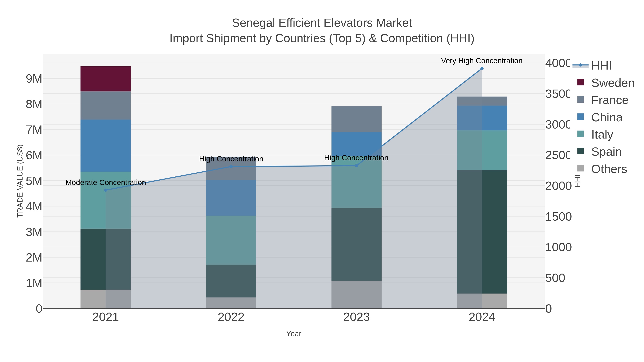
Task: Click the Spain dark green legend swatch
Action: 580,151
